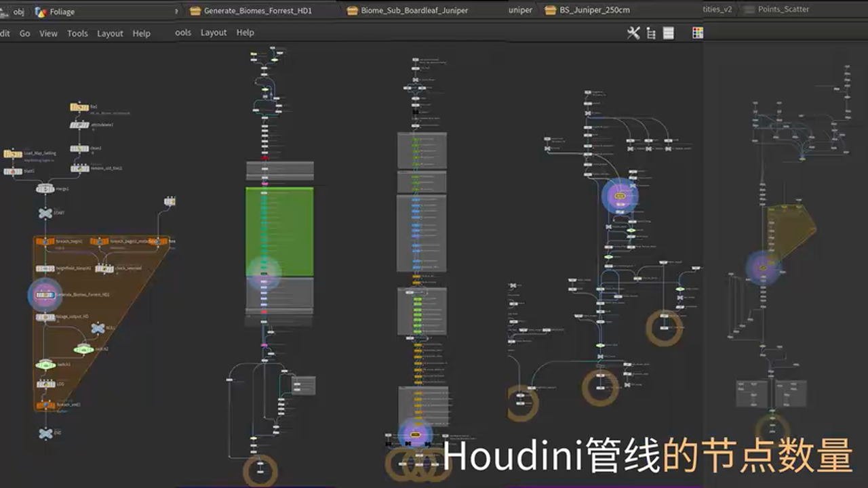Toggle the bypass flag on the foliage_output_HD node
Screen dimensions: 868x488
tap(37, 316)
